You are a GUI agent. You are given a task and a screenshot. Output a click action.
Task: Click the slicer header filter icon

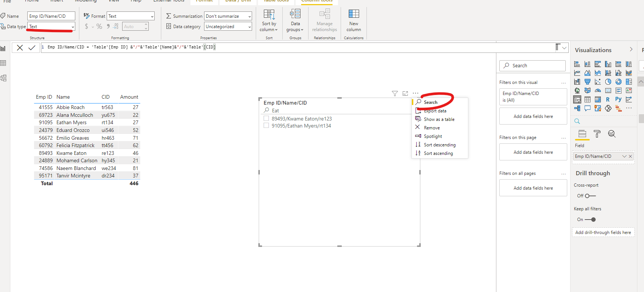(x=395, y=94)
